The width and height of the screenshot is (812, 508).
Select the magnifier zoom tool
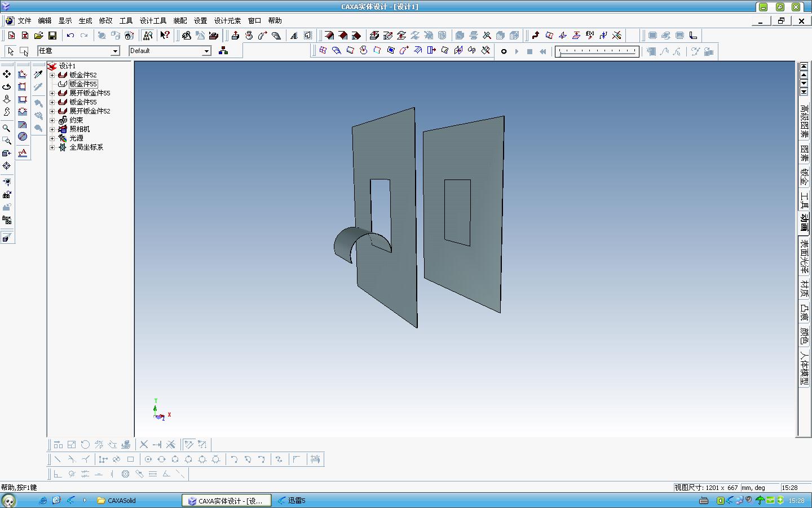point(7,128)
